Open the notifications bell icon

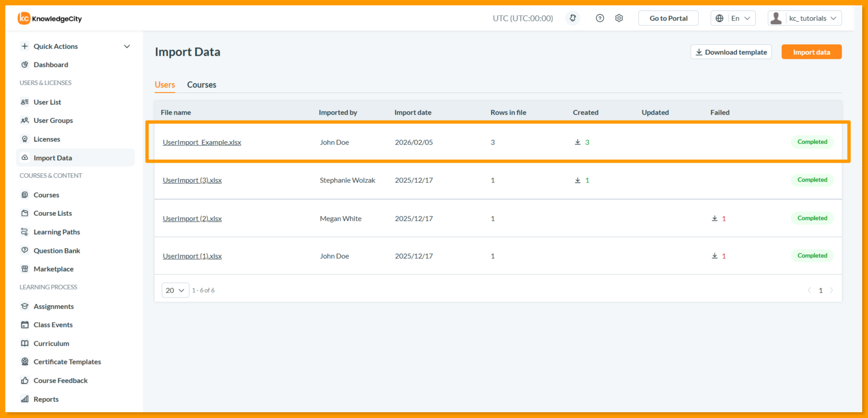pos(573,18)
